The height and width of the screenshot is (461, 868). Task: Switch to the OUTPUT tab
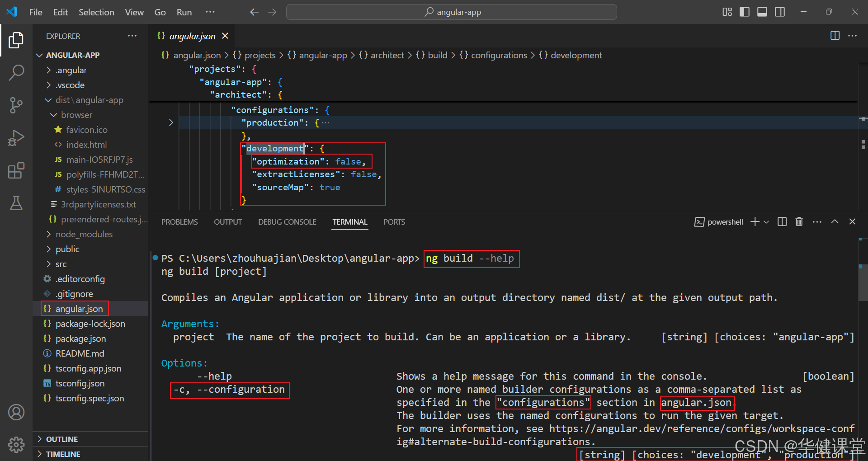pyautogui.click(x=228, y=222)
